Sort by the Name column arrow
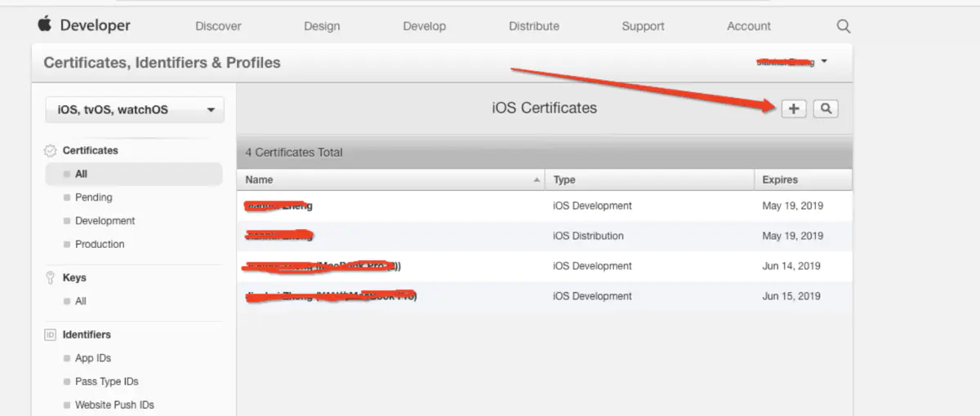980x416 pixels. coord(537,179)
